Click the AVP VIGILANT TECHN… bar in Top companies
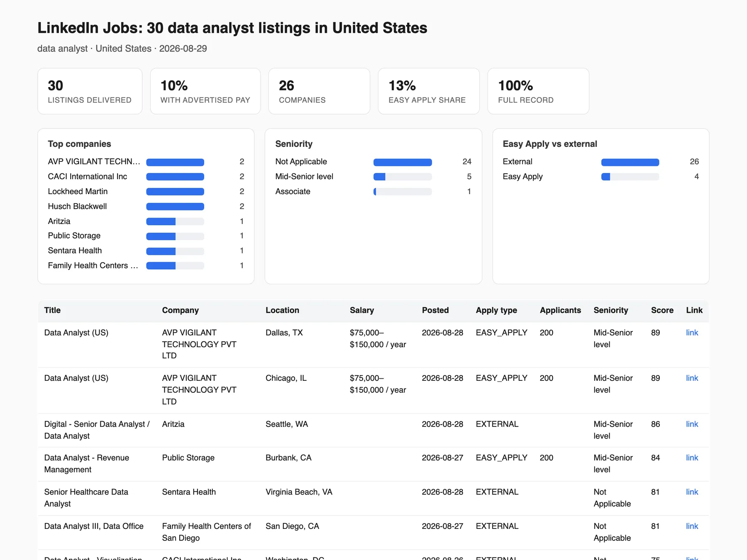The image size is (747, 560). [175, 162]
